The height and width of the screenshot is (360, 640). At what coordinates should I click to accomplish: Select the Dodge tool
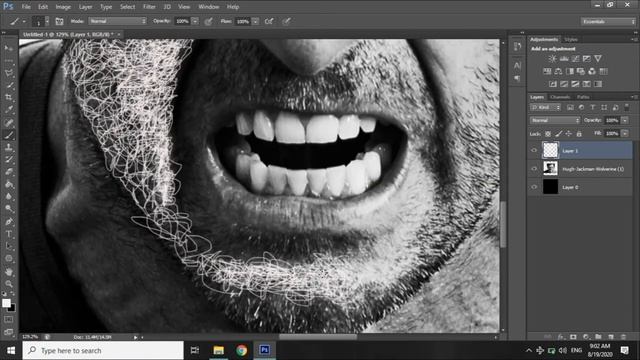click(9, 209)
